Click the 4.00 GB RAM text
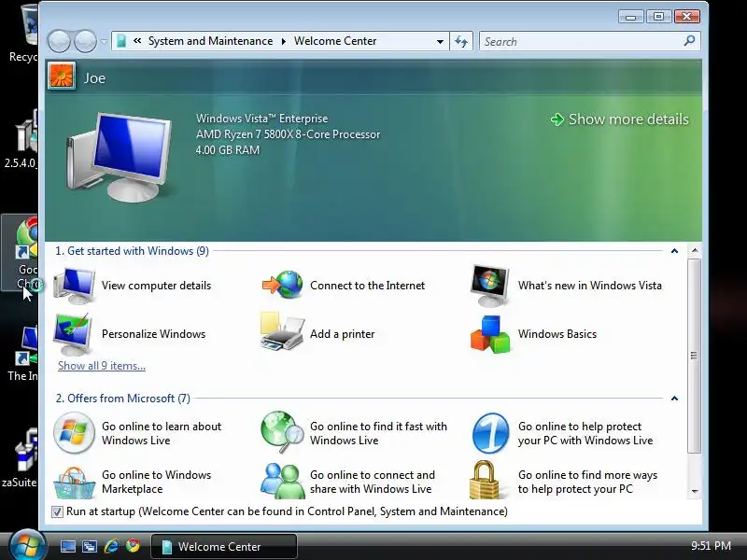Viewport: 747px width, 560px height. click(227, 150)
